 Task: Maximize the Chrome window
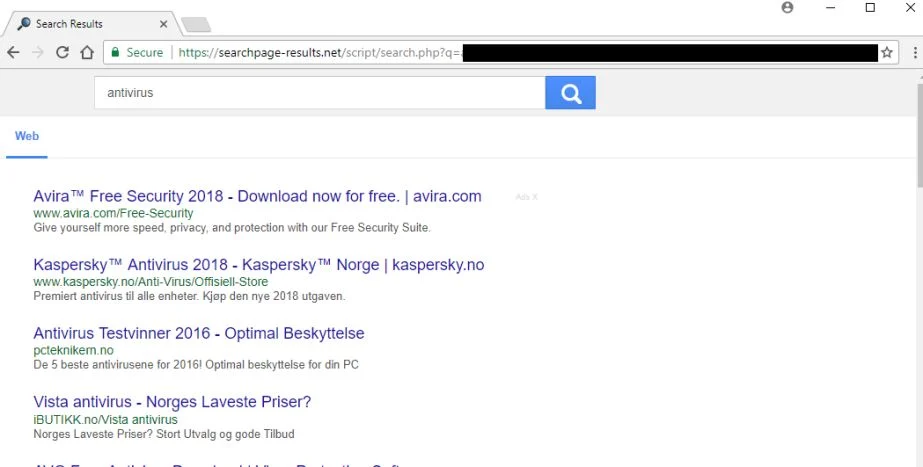870,8
